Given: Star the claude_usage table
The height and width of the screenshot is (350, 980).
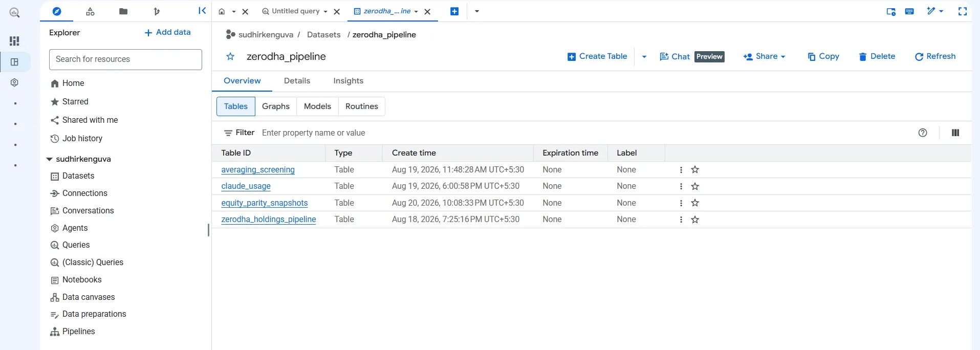Looking at the screenshot, I should [695, 186].
